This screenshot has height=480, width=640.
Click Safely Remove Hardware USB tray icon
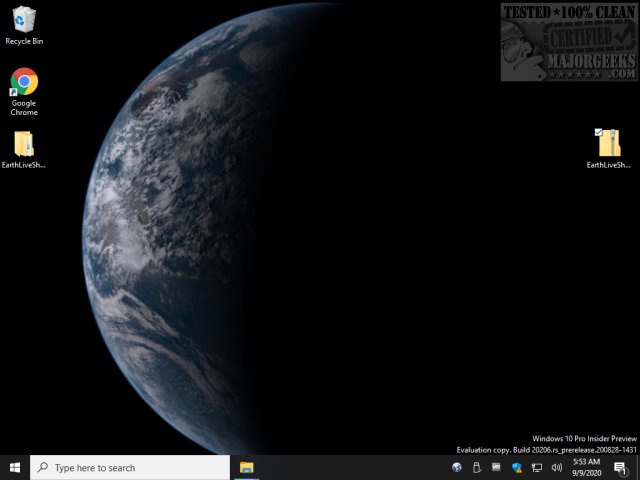click(x=477, y=467)
